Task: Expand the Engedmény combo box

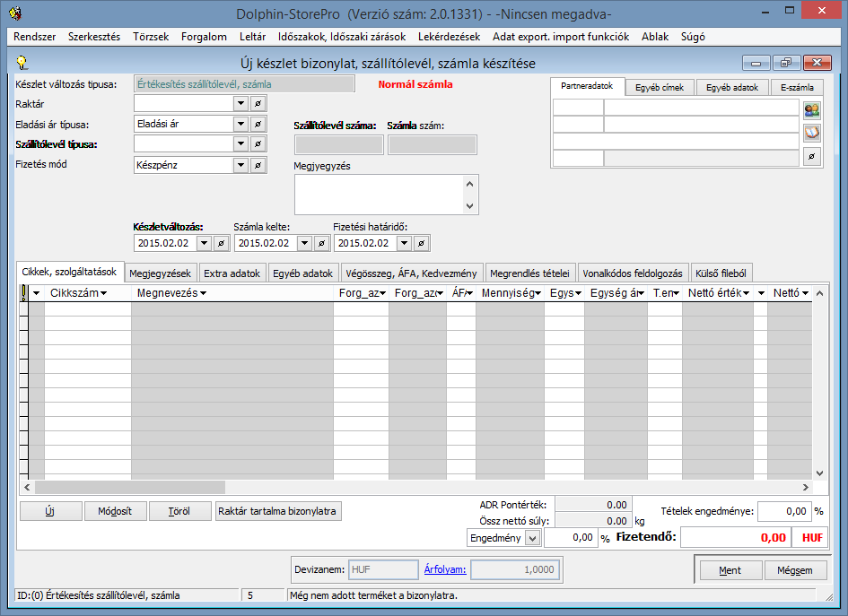Action: tap(532, 537)
